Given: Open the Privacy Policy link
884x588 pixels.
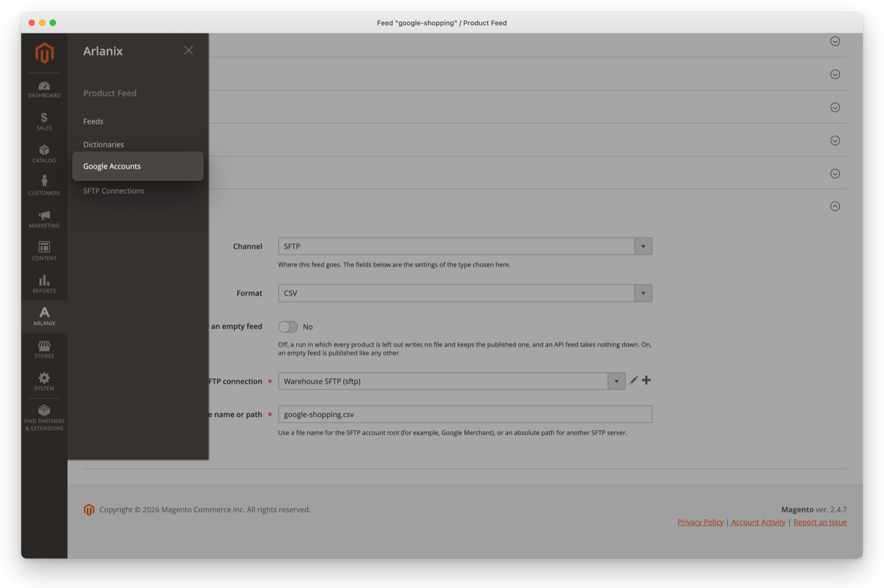Looking at the screenshot, I should coord(700,522).
